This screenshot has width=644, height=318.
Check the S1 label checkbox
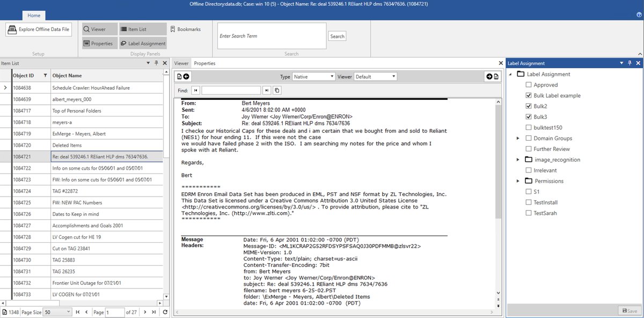[x=529, y=191]
